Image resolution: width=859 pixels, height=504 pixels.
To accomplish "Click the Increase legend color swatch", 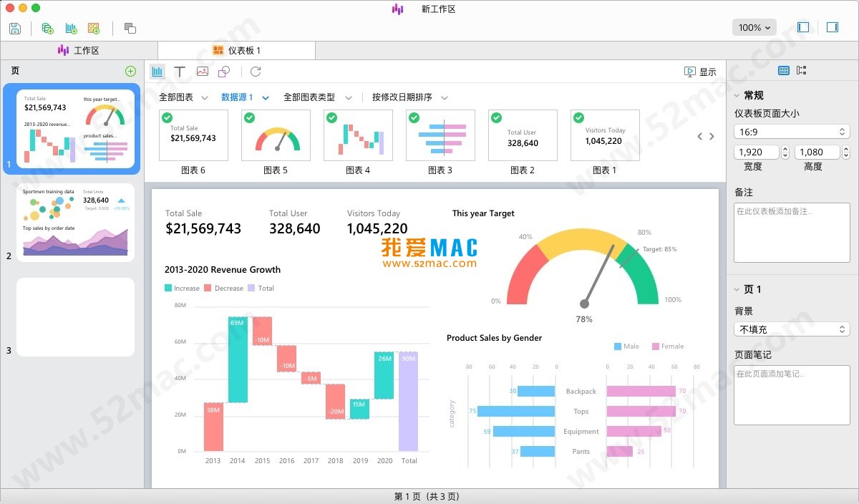I will point(168,288).
